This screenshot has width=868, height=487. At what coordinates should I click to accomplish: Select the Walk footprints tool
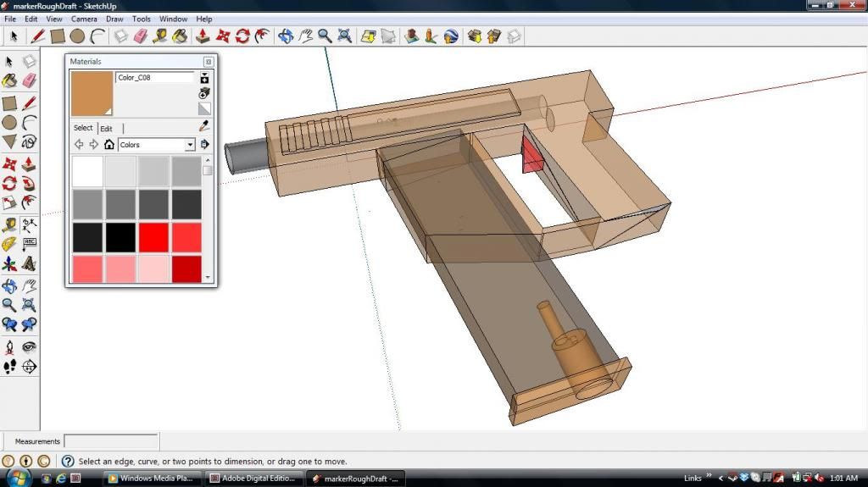[x=9, y=367]
